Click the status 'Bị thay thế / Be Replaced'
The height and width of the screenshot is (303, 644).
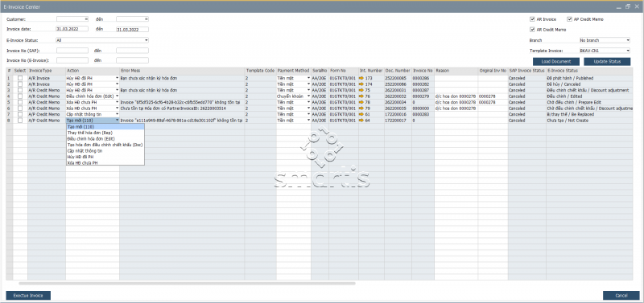point(571,114)
